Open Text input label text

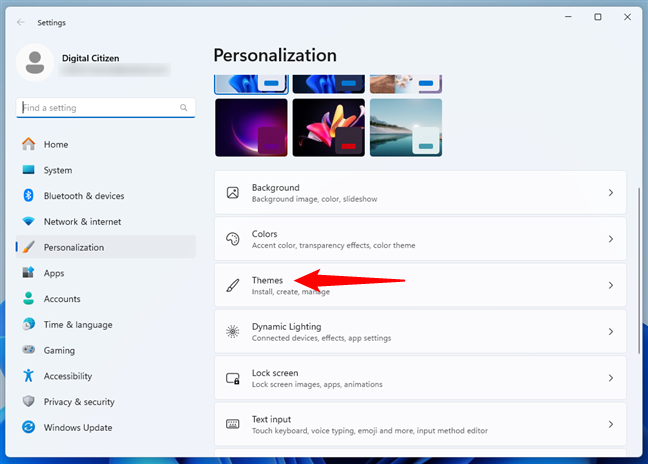point(271,419)
